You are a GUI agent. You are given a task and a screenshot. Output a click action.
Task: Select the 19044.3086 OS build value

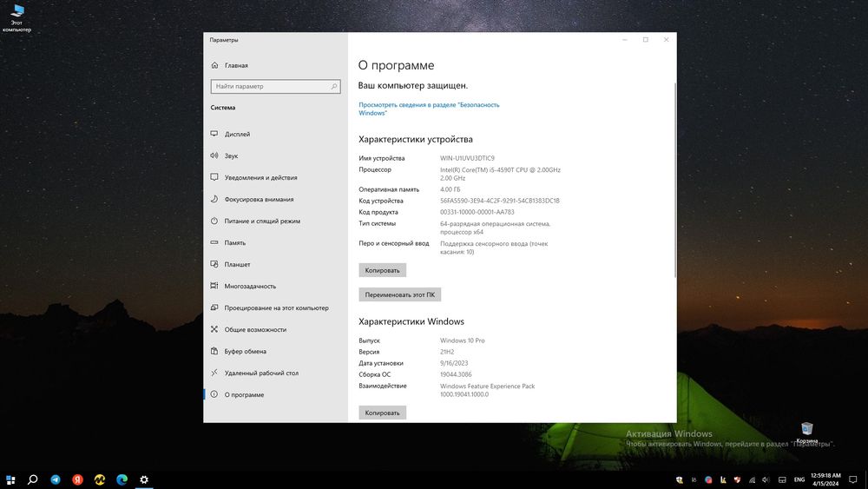click(x=456, y=374)
